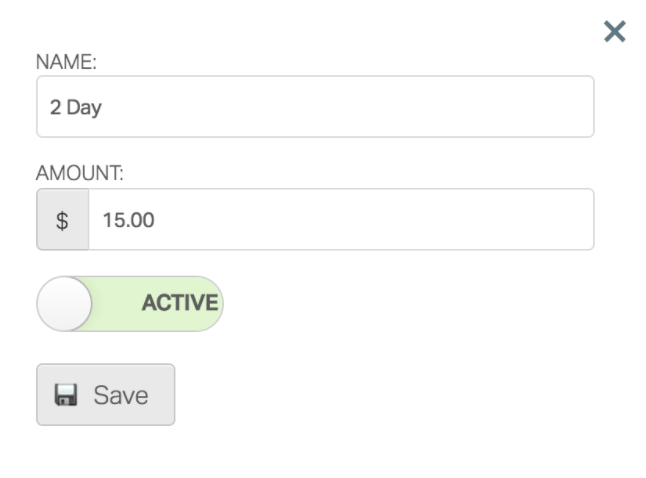The image size is (646, 478).
Task: Close the dialog with the X icon
Action: click(x=614, y=32)
